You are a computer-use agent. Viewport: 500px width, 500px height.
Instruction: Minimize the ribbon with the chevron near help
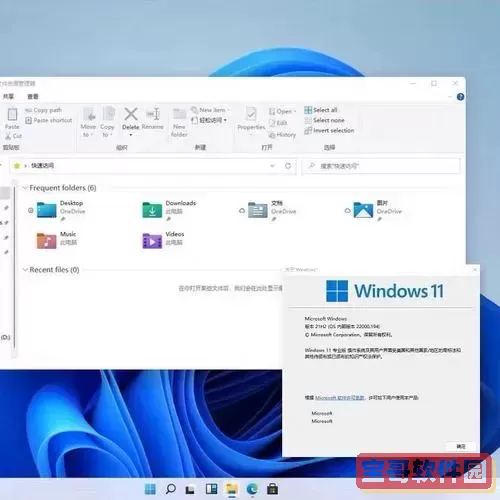[x=450, y=97]
